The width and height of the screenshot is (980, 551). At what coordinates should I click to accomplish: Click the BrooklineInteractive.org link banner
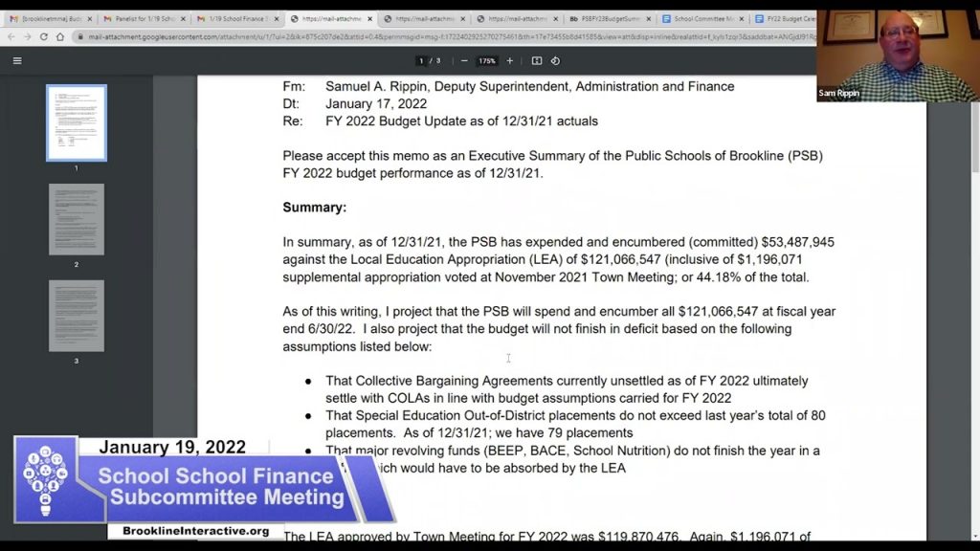[x=195, y=531]
